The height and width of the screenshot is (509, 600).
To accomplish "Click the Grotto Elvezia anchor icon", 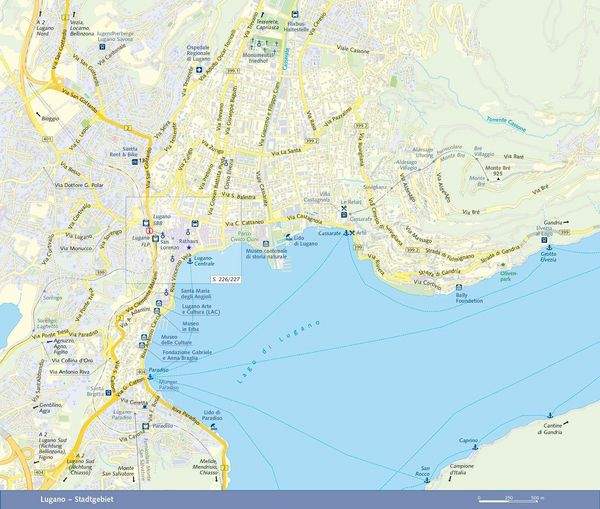I will pos(548,248).
